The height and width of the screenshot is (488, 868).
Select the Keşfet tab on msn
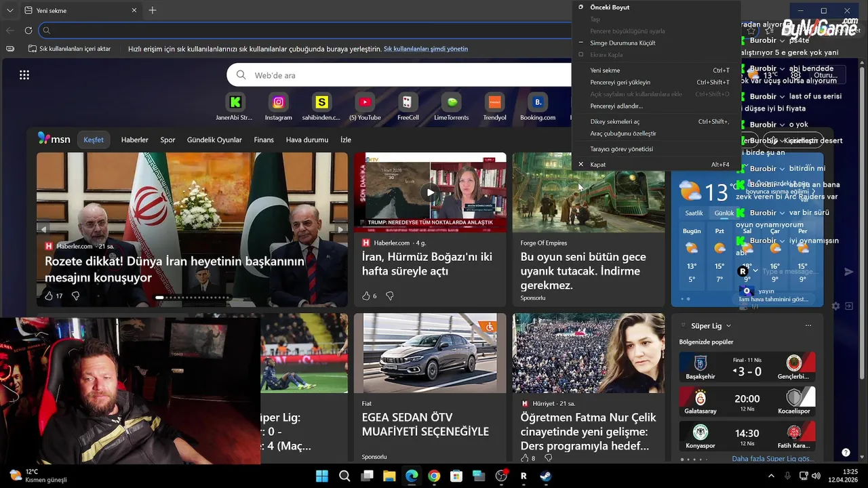[94, 140]
